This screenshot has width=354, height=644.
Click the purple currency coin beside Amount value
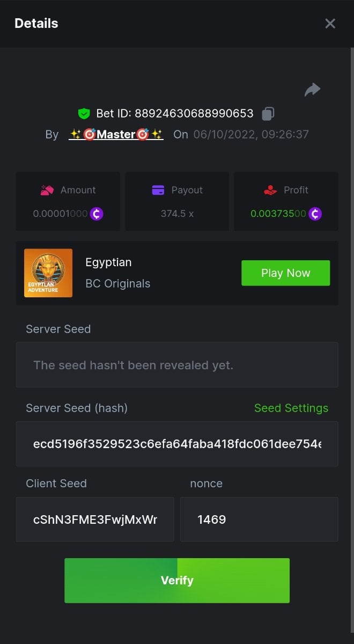[97, 214]
